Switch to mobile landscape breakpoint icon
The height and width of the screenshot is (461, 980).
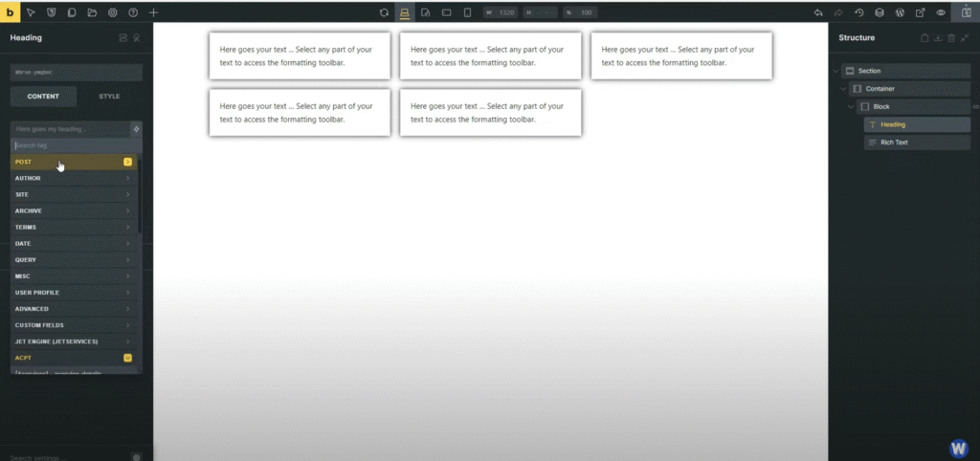click(x=446, y=12)
